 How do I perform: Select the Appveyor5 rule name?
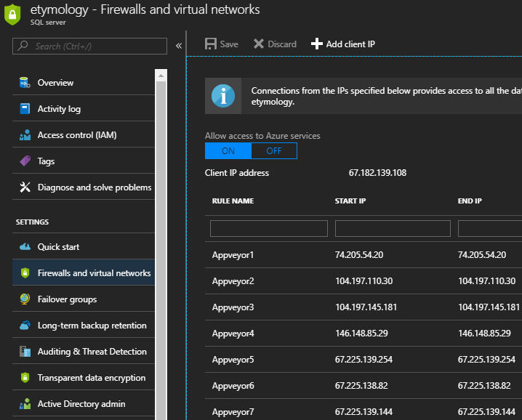click(233, 360)
